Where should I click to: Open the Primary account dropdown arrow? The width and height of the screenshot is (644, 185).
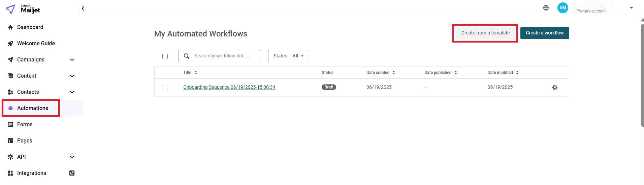632,8
